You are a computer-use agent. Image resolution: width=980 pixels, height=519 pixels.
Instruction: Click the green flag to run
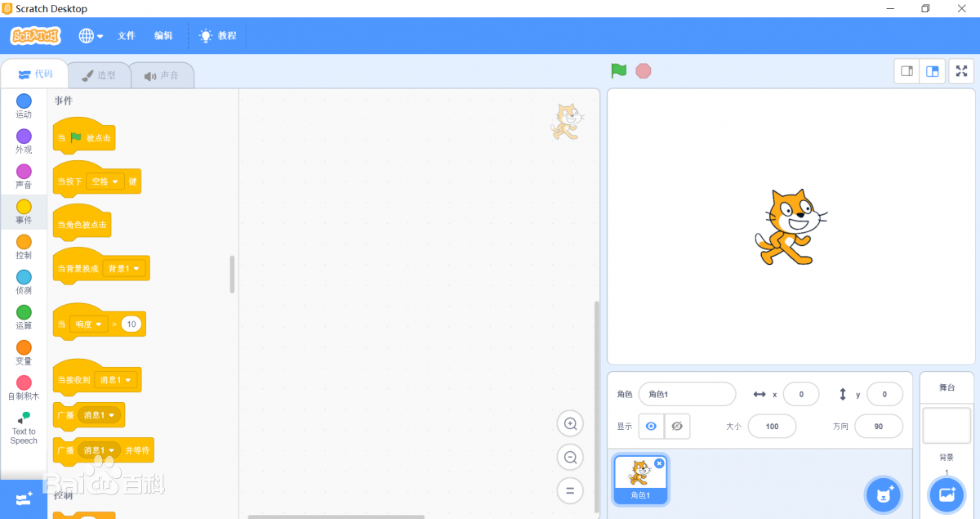pos(619,71)
